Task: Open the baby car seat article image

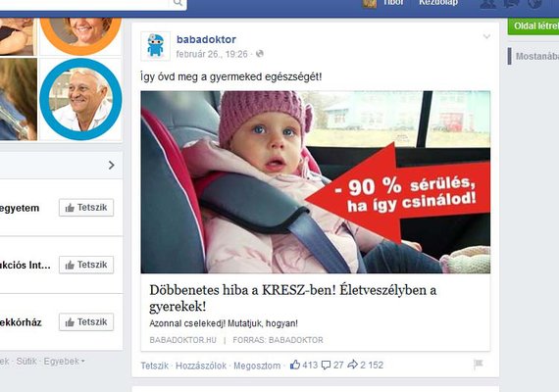Action: click(316, 182)
